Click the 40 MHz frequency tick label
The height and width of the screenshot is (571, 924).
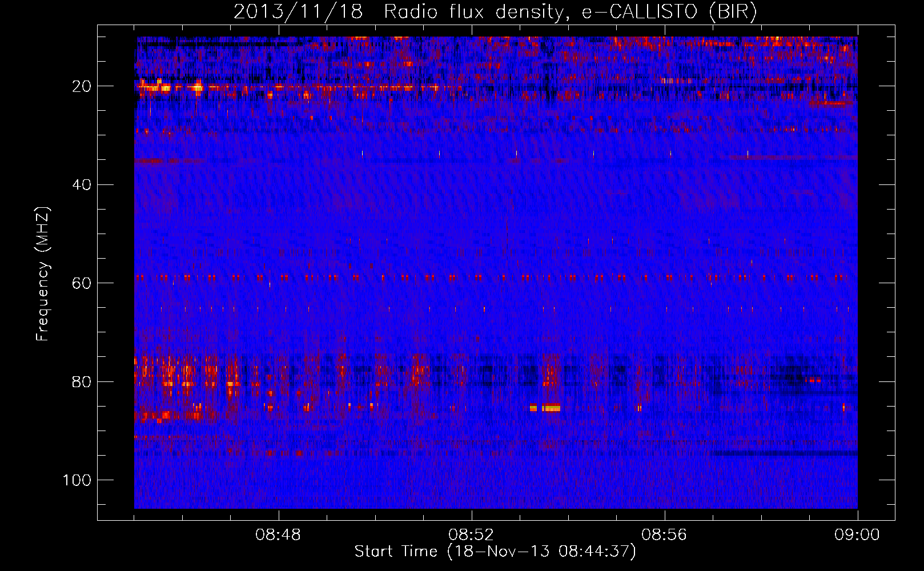(82, 185)
